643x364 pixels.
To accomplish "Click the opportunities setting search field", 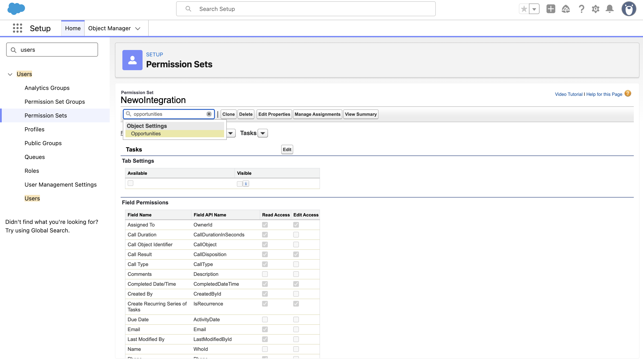I will pyautogui.click(x=169, y=114).
